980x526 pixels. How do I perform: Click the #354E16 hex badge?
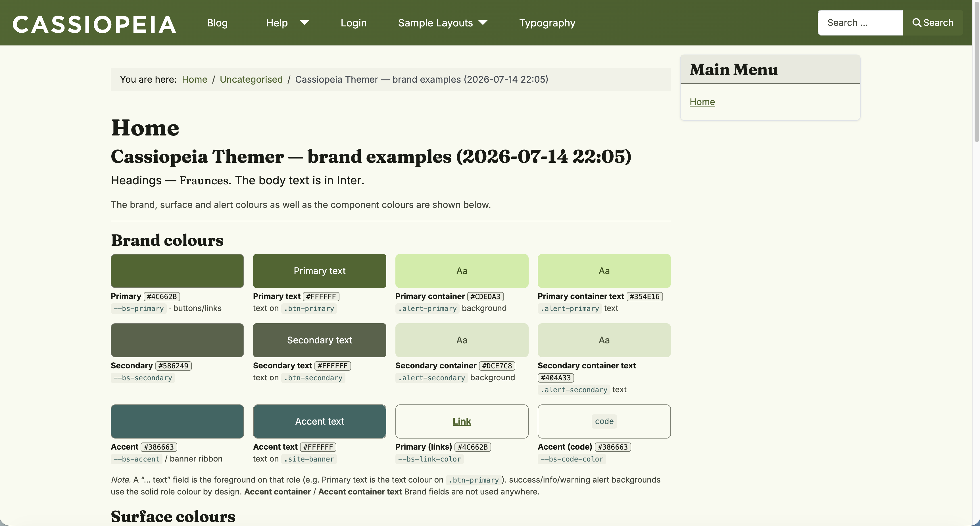click(x=645, y=296)
